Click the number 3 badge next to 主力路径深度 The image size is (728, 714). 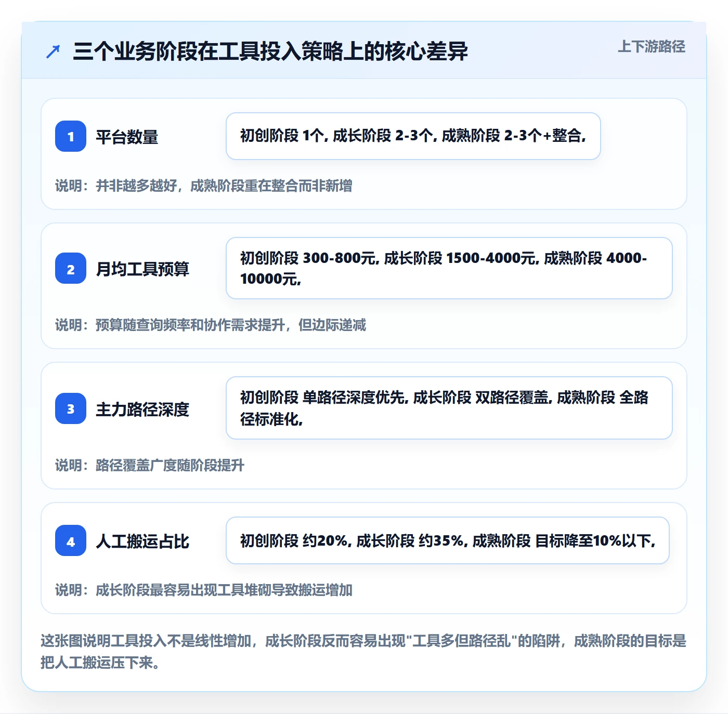(x=71, y=408)
